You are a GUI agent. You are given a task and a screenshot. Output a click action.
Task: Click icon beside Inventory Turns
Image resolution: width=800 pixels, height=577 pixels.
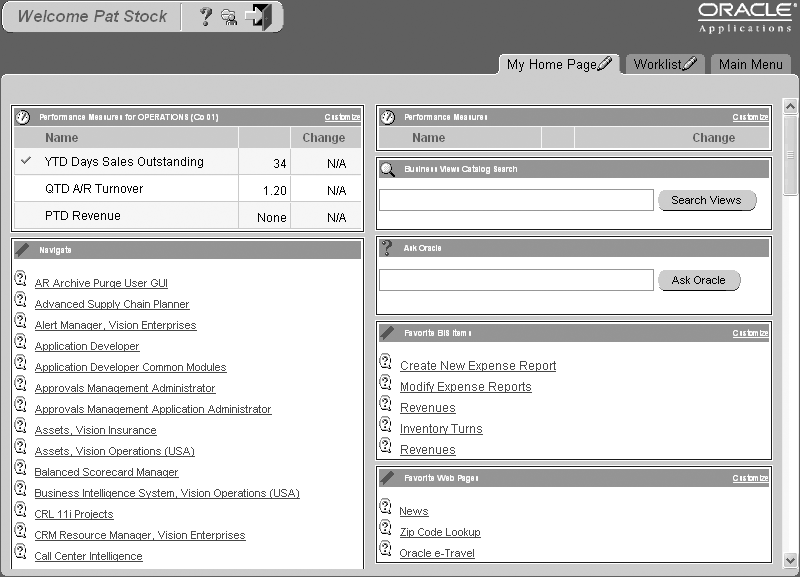pos(386,424)
